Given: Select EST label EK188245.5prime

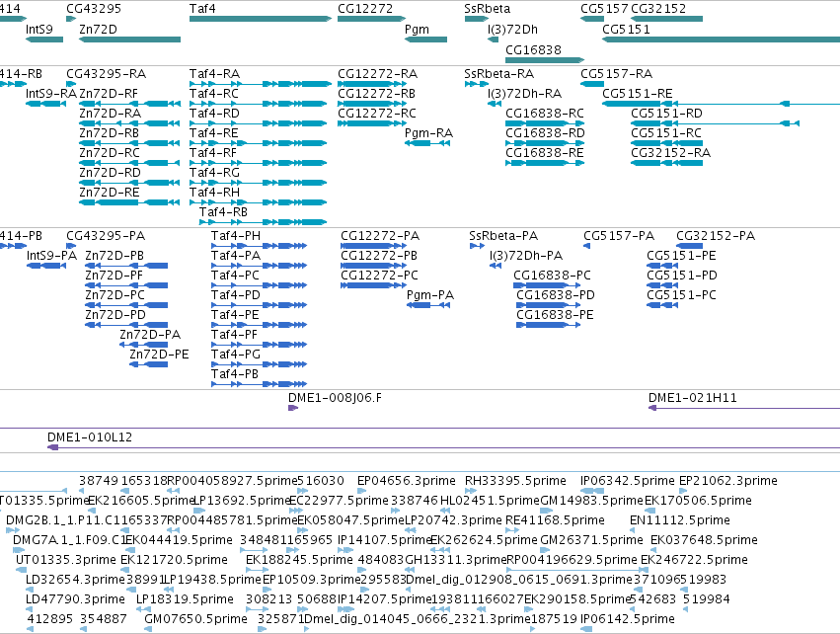Looking at the screenshot, I should pyautogui.click(x=299, y=560).
